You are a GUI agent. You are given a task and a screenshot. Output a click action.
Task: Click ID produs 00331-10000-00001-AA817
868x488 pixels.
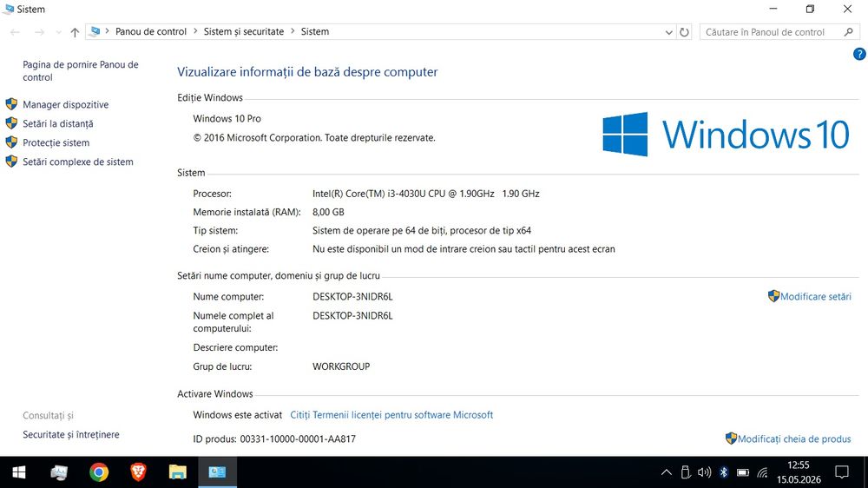tap(274, 439)
